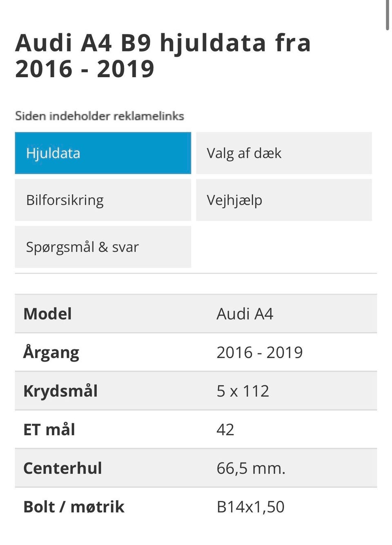392x545 pixels.
Task: Open the Valg af dæk tab
Action: click(x=284, y=153)
